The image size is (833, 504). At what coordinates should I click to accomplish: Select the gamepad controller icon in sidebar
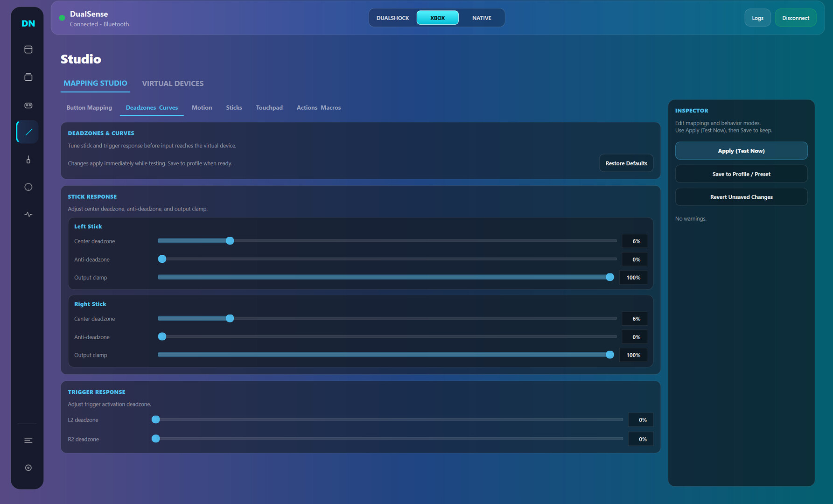28,105
